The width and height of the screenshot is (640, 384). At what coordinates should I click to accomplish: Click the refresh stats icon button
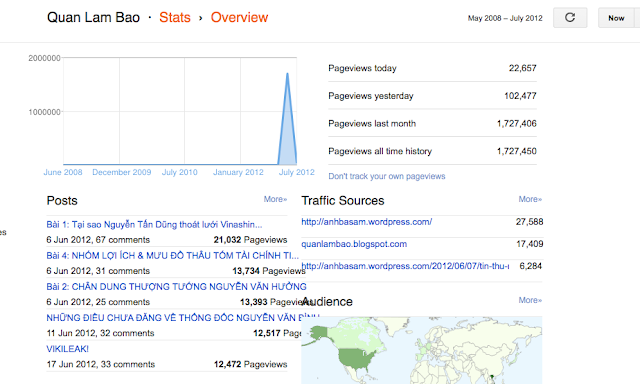click(570, 18)
